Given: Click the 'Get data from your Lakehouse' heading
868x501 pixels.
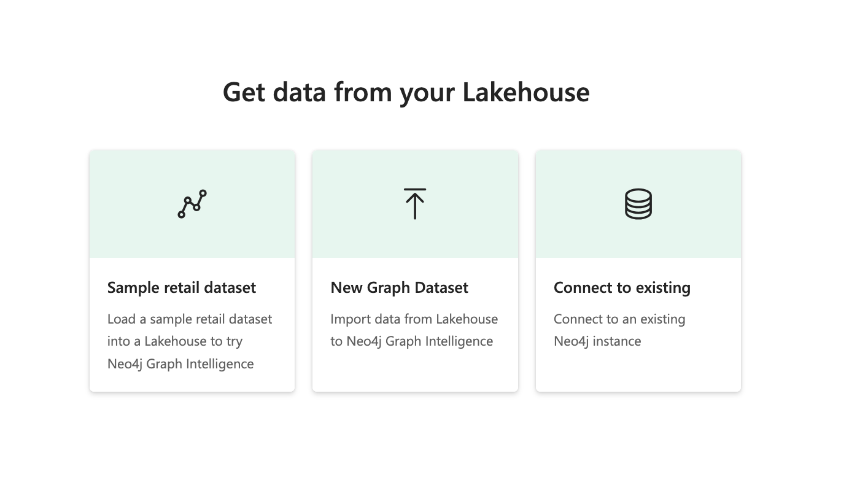Looking at the screenshot, I should coord(406,92).
